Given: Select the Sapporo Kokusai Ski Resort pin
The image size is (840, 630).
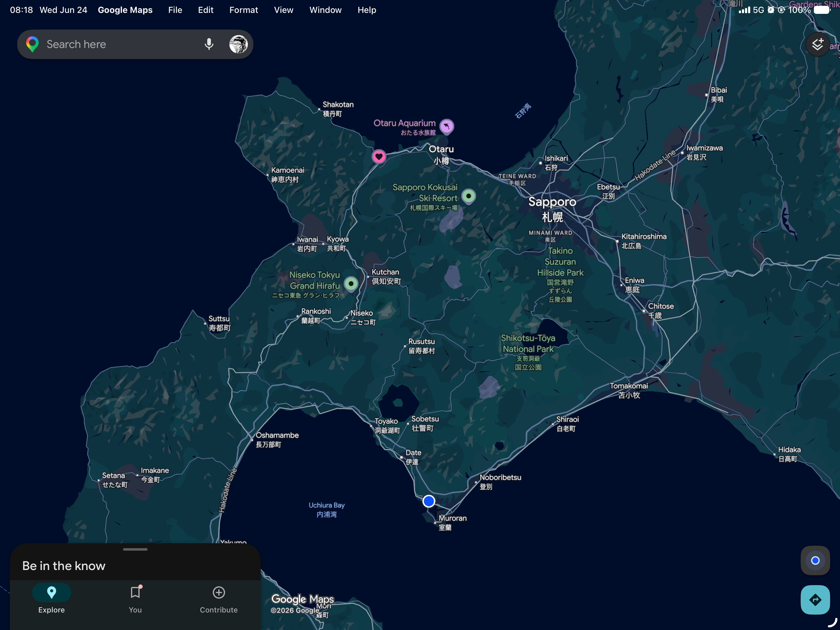Looking at the screenshot, I should pyautogui.click(x=468, y=197).
